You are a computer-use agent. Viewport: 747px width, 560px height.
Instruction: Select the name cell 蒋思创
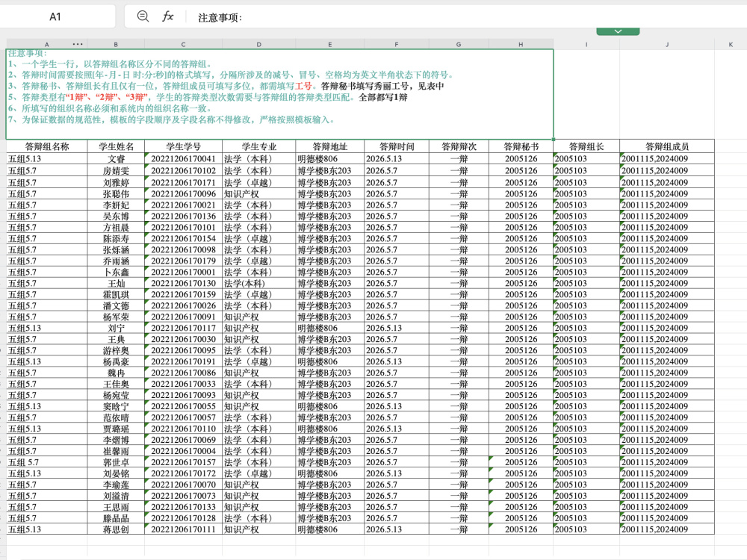[117, 529]
